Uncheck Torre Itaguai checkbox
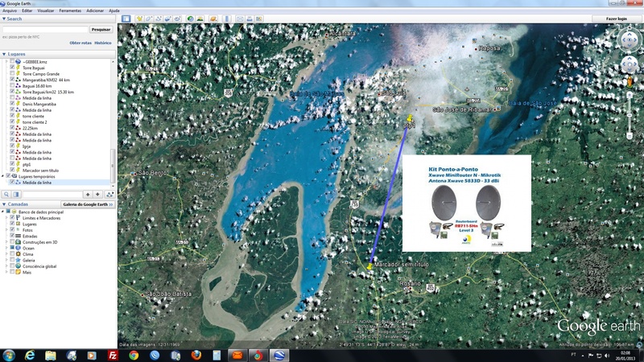The width and height of the screenshot is (644, 362). coord(12,68)
